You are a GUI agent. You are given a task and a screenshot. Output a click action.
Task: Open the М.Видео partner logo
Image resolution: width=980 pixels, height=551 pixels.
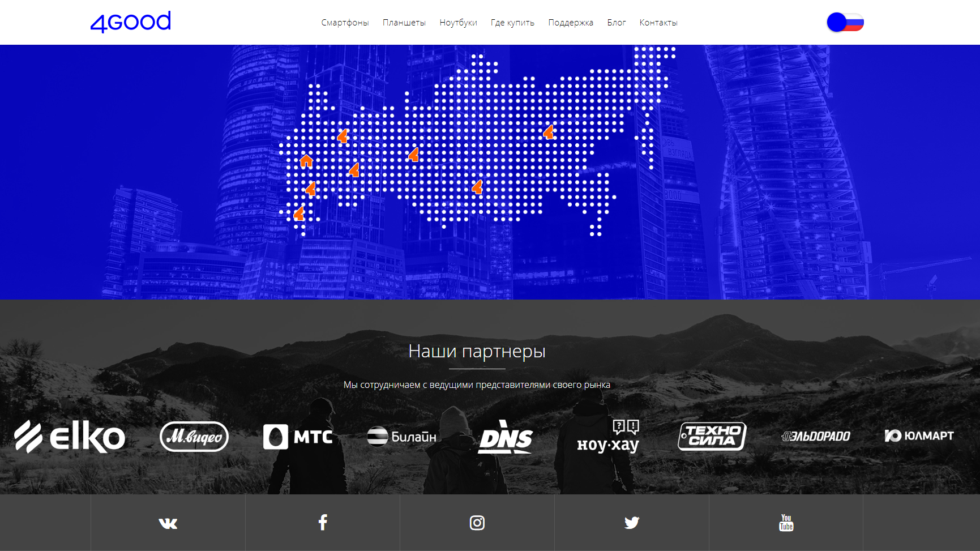click(194, 437)
